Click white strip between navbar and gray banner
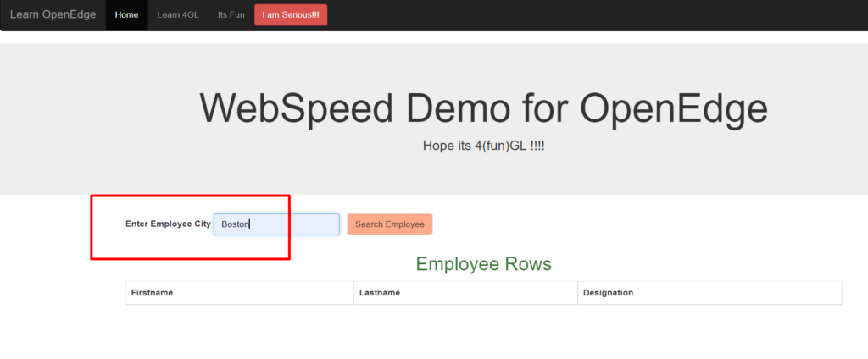Image resolution: width=868 pixels, height=359 pixels. (x=434, y=37)
